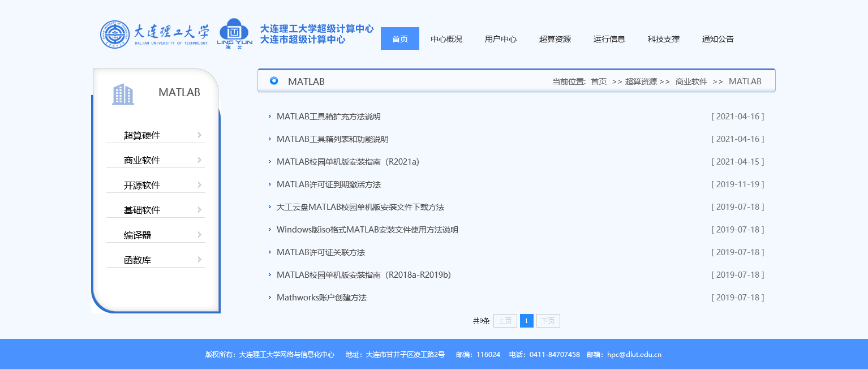Screen dimensions: 868x370
Task: Click the chevron next to 超算硬件
Action: pos(199,135)
